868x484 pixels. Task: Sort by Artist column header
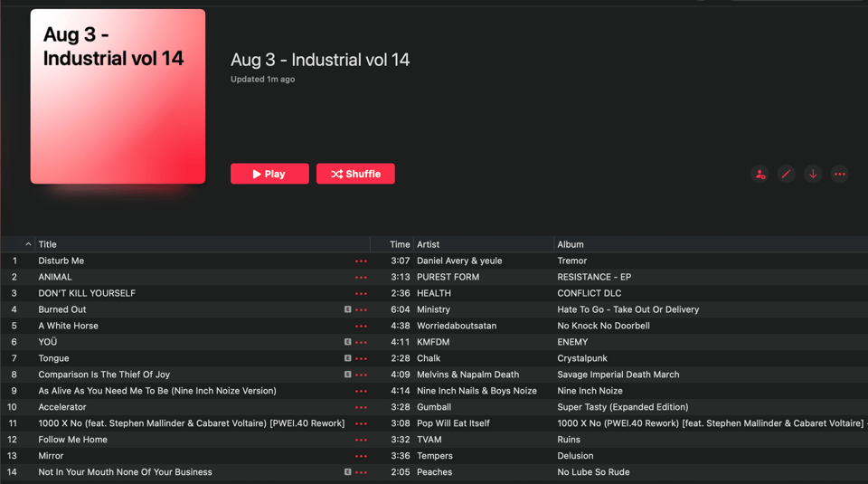click(x=428, y=244)
